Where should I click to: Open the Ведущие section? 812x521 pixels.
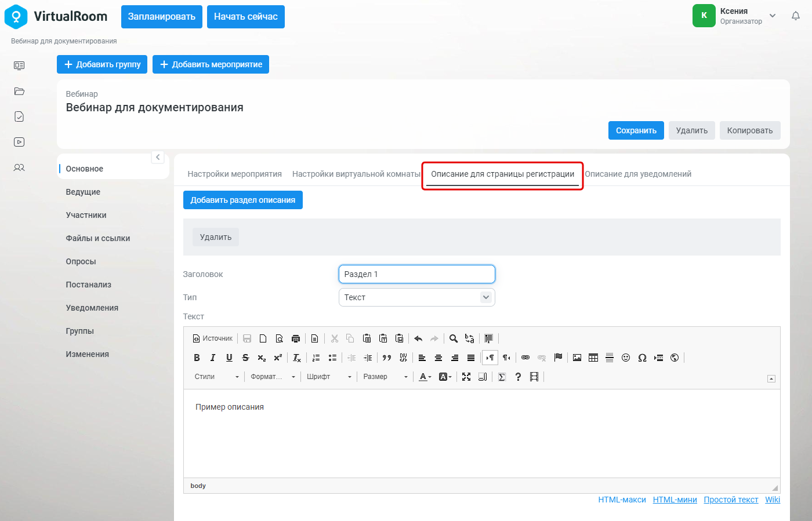click(83, 192)
